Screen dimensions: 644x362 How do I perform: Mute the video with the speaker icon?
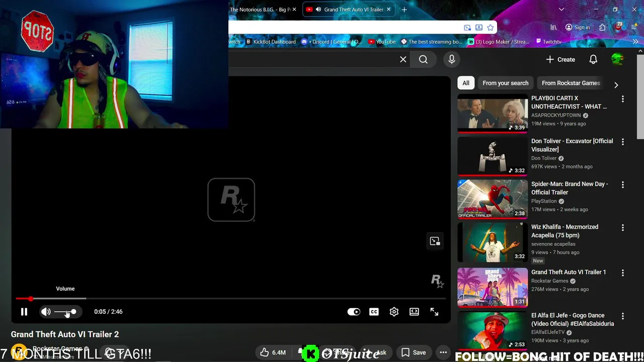(x=46, y=312)
